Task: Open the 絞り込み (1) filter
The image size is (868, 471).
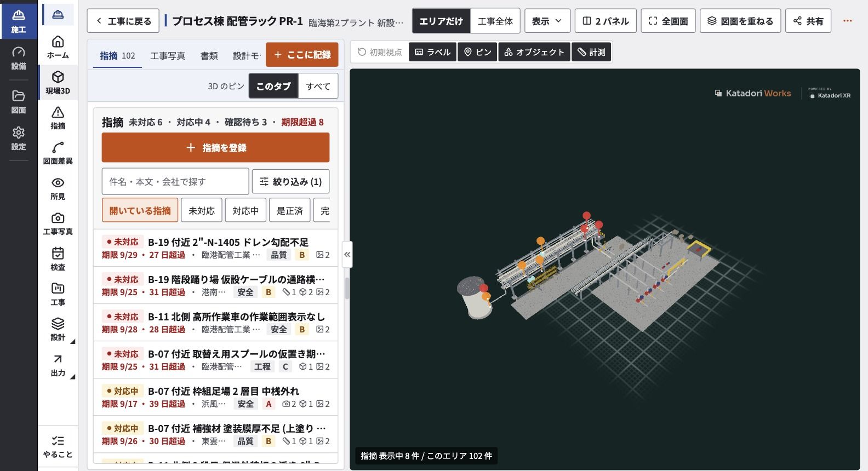Action: coord(290,181)
